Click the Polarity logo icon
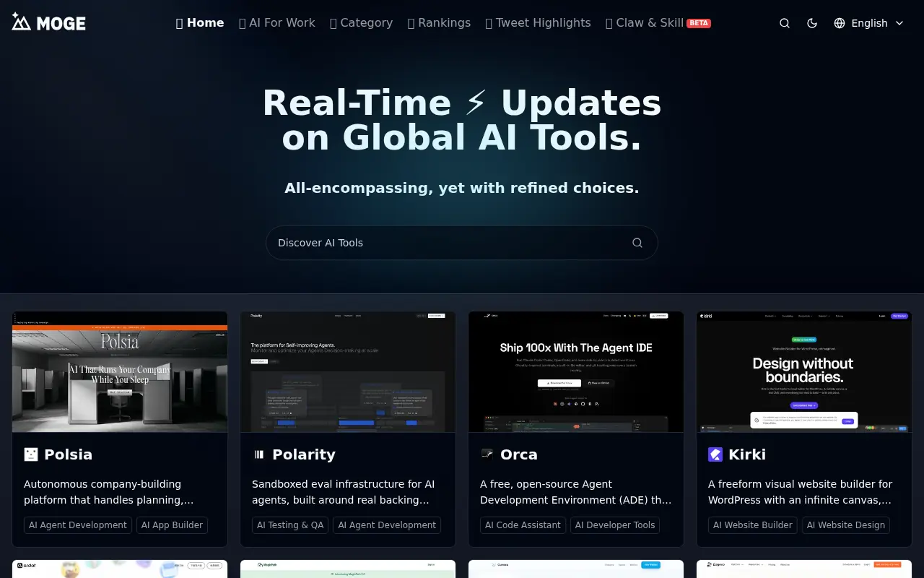This screenshot has width=924, height=578. (259, 454)
